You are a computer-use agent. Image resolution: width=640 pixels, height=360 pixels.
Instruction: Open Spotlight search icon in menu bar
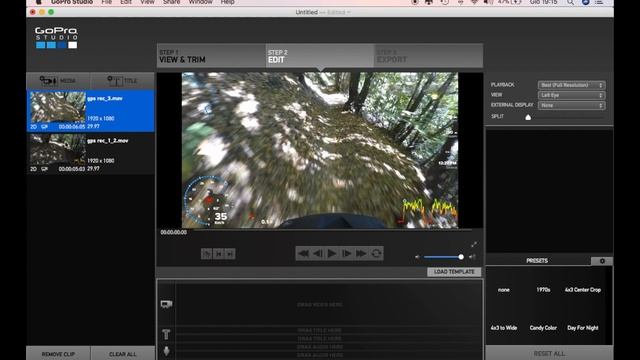coord(570,2)
